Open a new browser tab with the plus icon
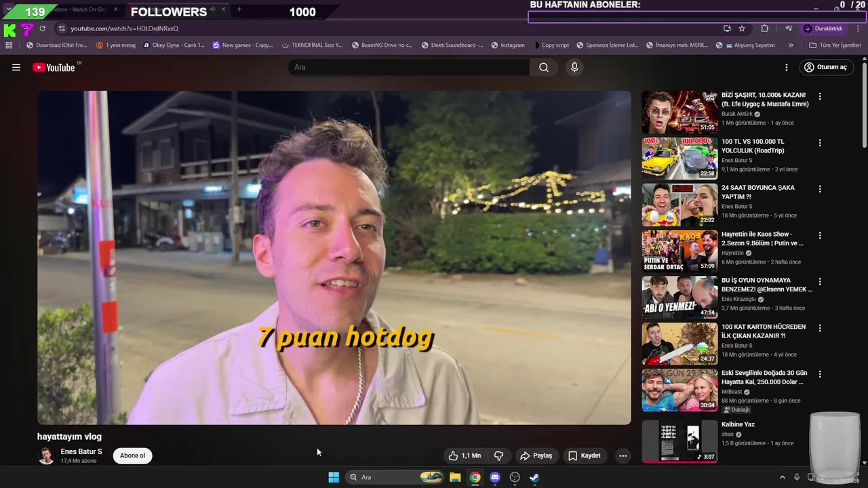Screen dimensions: 868x488 (x=239, y=9)
